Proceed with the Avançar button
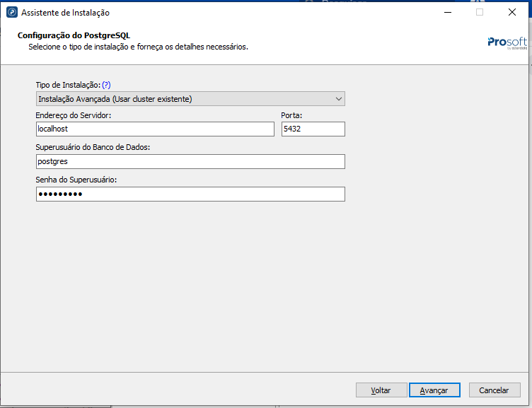 434,390
